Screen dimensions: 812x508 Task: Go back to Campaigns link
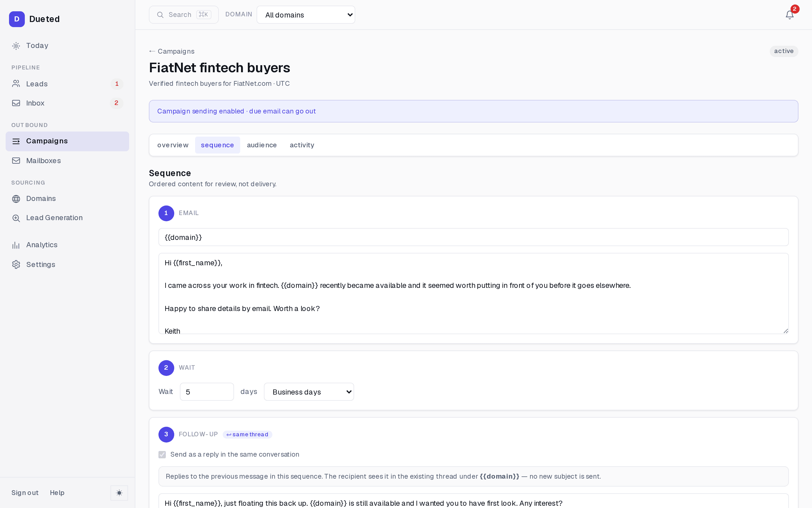pyautogui.click(x=172, y=51)
